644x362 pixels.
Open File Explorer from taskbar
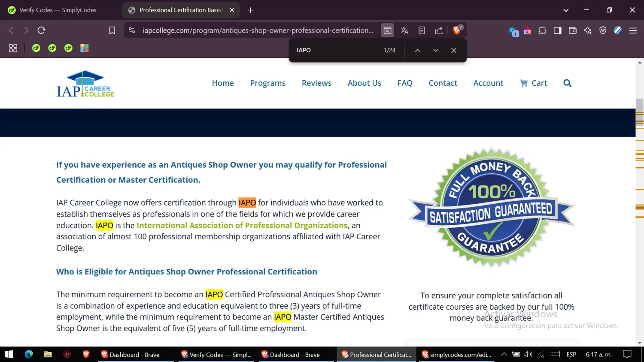tap(48, 354)
